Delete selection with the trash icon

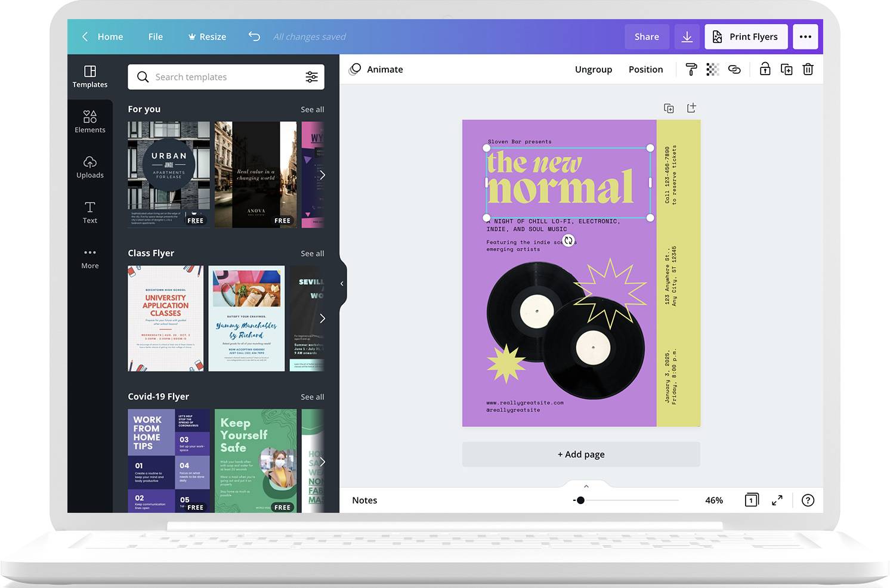point(808,70)
